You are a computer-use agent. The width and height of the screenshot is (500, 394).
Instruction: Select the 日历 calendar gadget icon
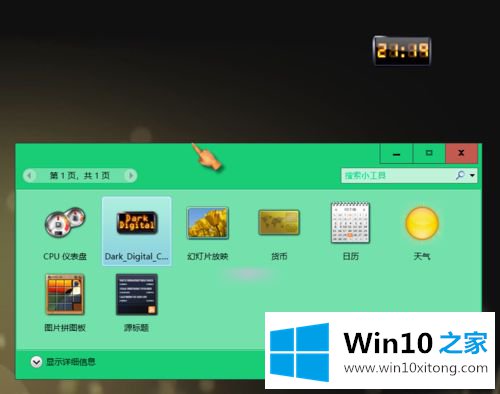click(x=350, y=222)
